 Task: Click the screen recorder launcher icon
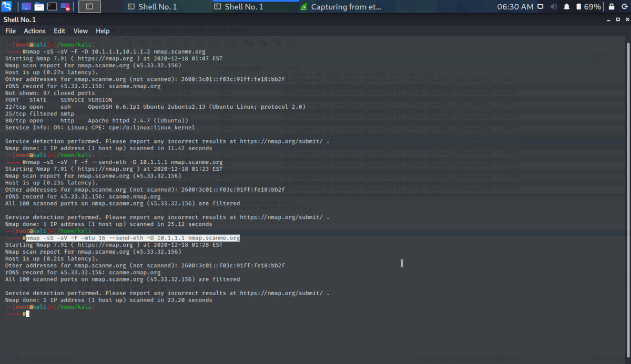(x=65, y=7)
